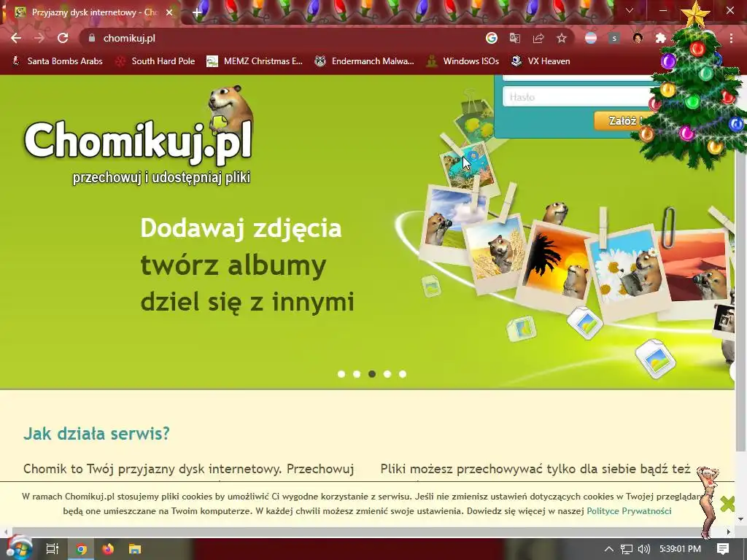Click the chomikuj.pl address bar
This screenshot has width=747, height=560.
(x=286, y=38)
